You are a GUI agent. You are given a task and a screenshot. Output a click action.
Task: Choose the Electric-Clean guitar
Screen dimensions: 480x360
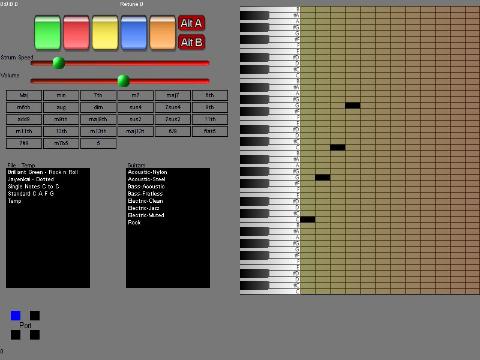click(145, 201)
